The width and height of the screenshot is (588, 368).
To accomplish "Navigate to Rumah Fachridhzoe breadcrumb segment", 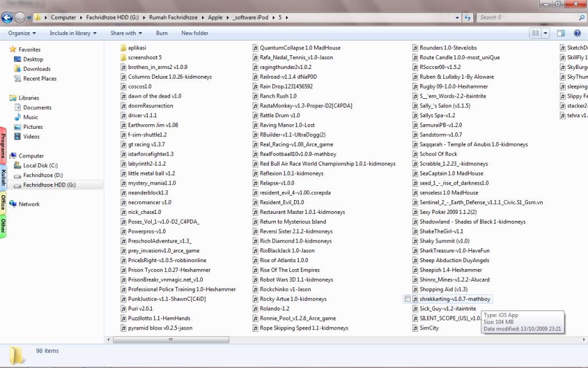I will click(173, 17).
